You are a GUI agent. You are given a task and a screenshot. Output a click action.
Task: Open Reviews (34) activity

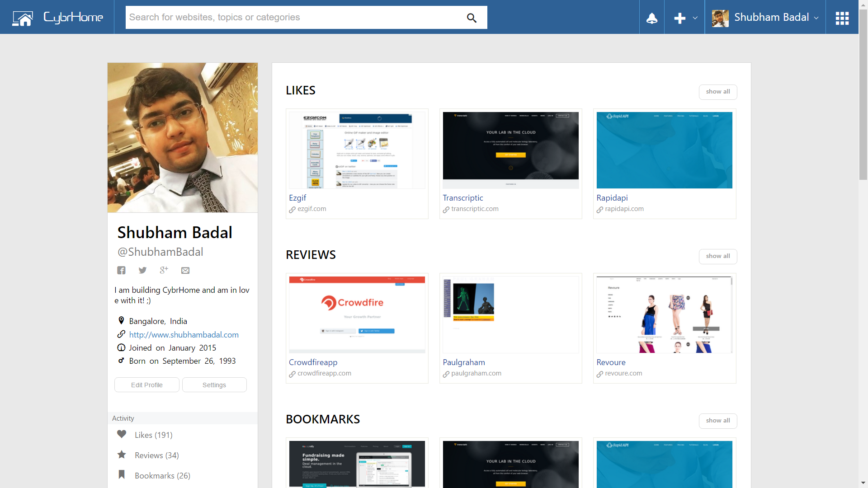coord(156,455)
